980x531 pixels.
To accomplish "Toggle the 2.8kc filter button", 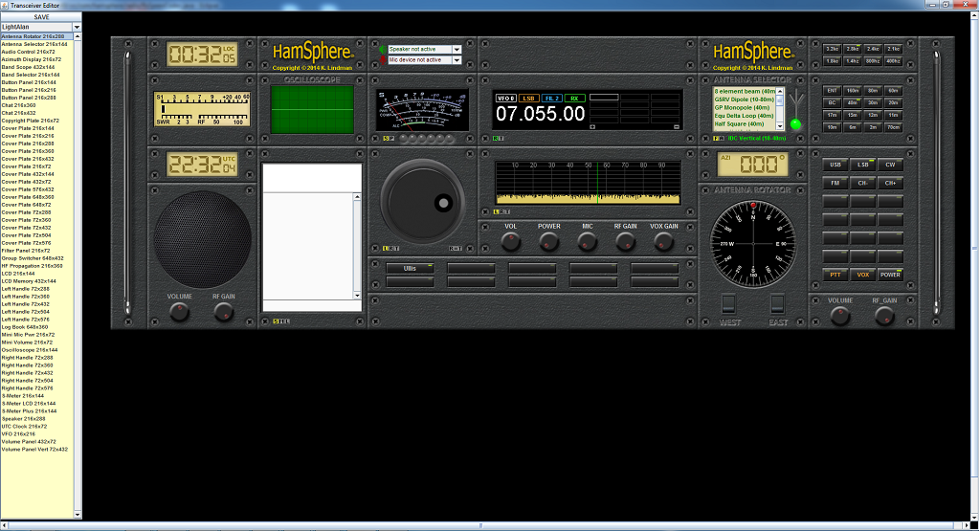I will tap(853, 49).
